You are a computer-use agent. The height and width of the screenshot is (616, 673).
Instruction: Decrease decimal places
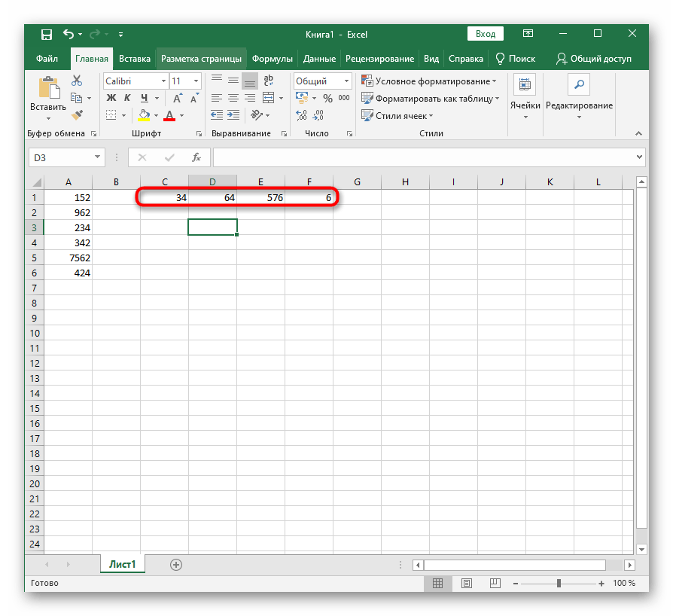[318, 114]
